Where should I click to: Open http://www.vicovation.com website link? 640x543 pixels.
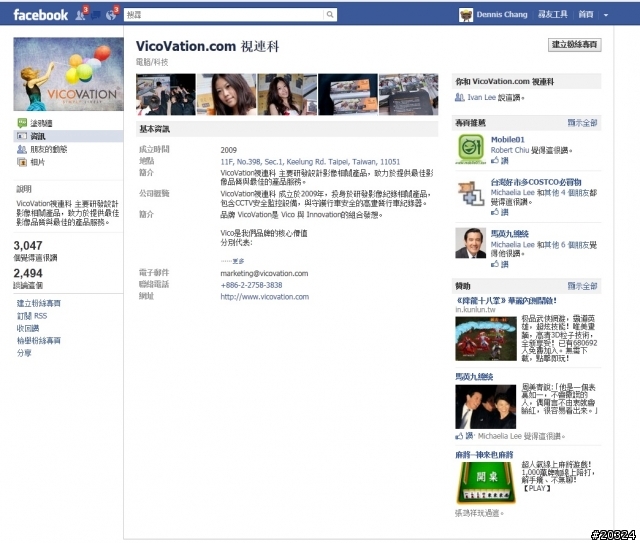click(264, 297)
